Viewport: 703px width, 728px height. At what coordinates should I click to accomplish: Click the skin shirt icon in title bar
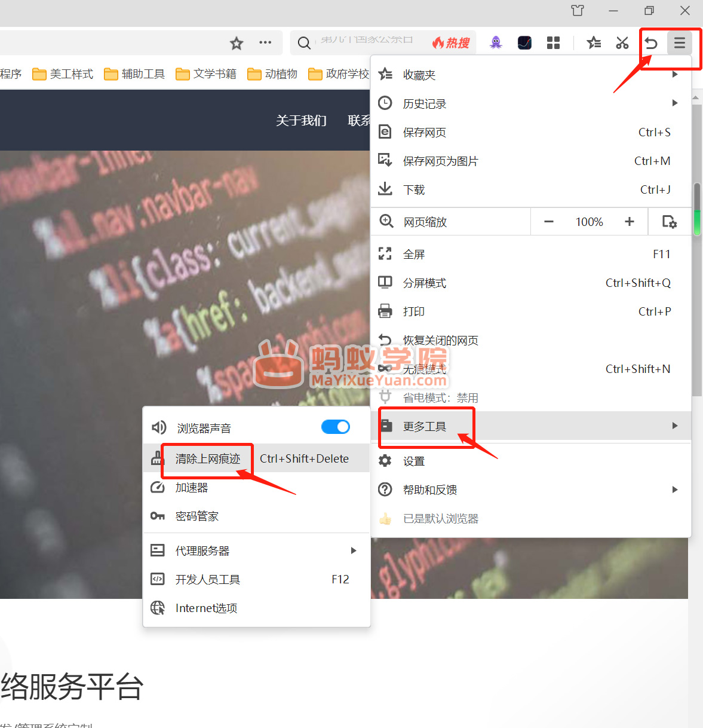tap(577, 10)
